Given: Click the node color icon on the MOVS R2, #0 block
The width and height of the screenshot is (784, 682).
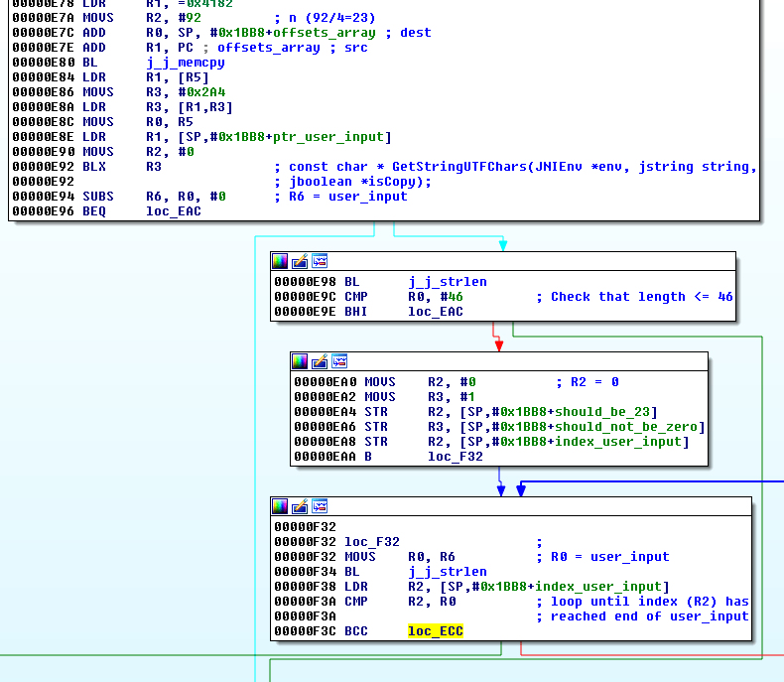Looking at the screenshot, I should [x=300, y=361].
